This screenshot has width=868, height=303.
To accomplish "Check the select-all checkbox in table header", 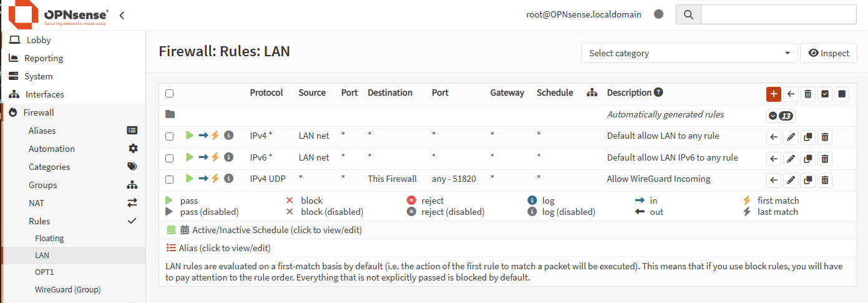I will [170, 93].
